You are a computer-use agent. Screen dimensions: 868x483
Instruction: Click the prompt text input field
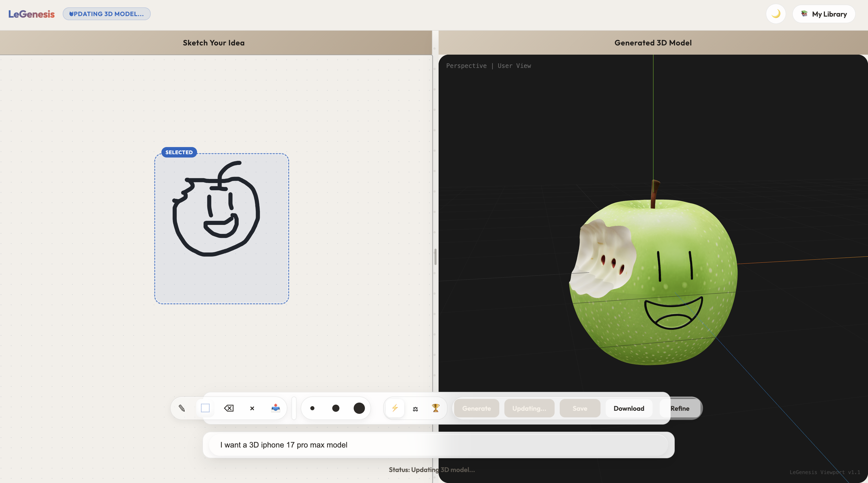tap(438, 444)
